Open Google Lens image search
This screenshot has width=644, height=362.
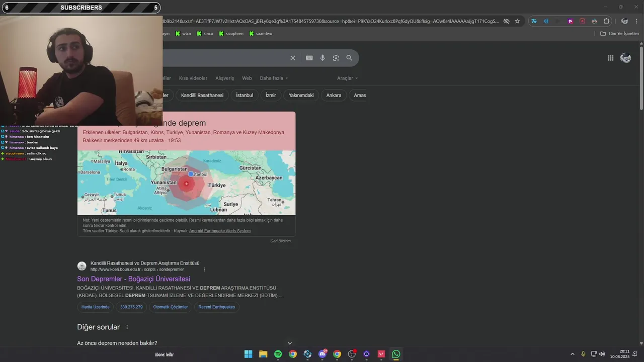tap(336, 58)
